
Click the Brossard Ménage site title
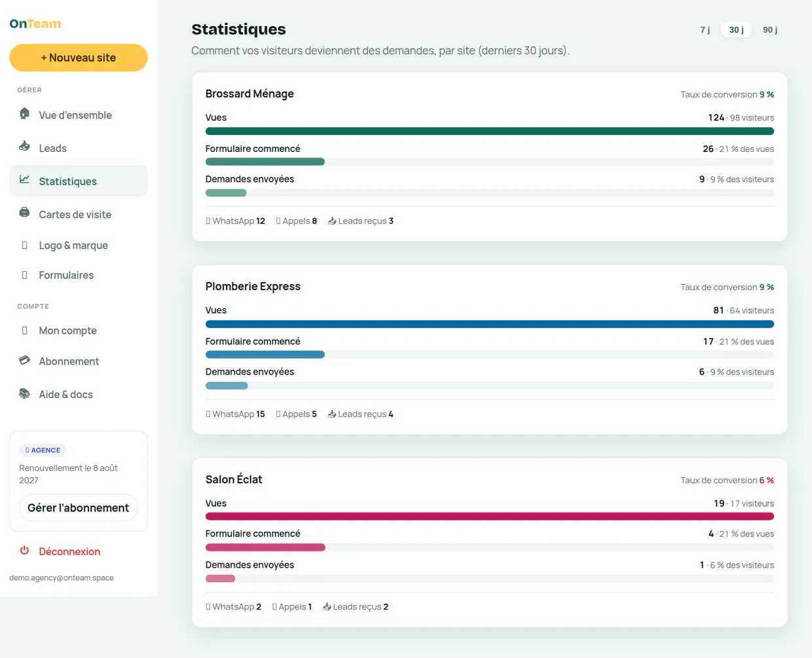click(x=249, y=94)
